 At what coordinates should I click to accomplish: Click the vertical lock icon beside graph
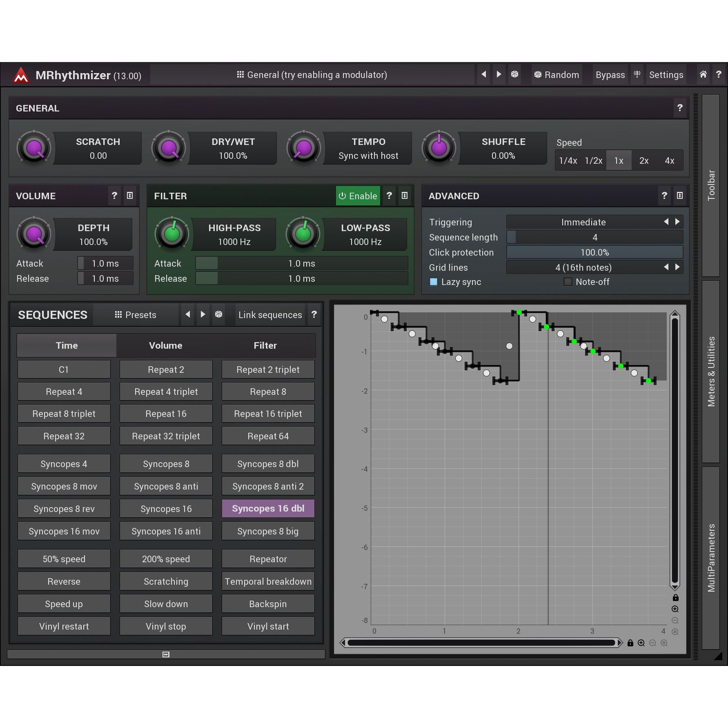click(675, 598)
